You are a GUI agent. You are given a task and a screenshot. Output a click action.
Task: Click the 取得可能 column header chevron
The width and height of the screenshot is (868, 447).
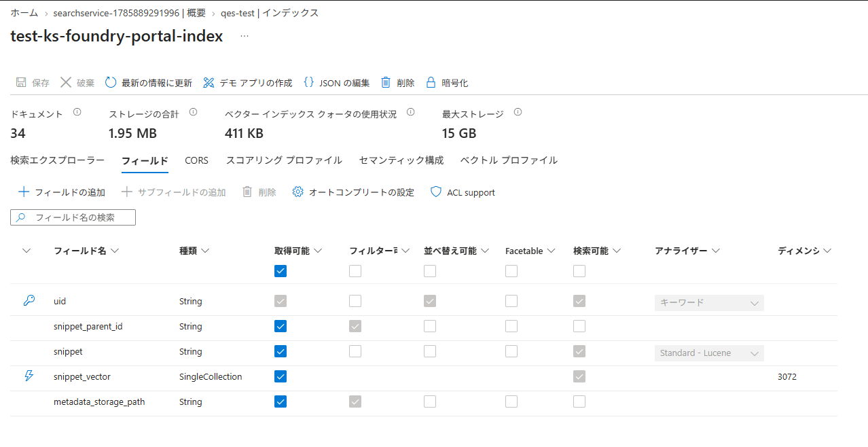(317, 251)
